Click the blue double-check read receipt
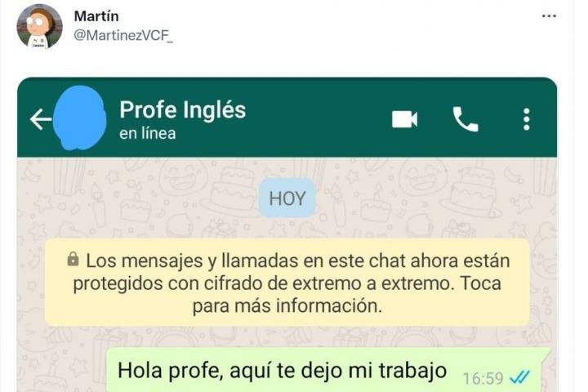 pos(519,378)
